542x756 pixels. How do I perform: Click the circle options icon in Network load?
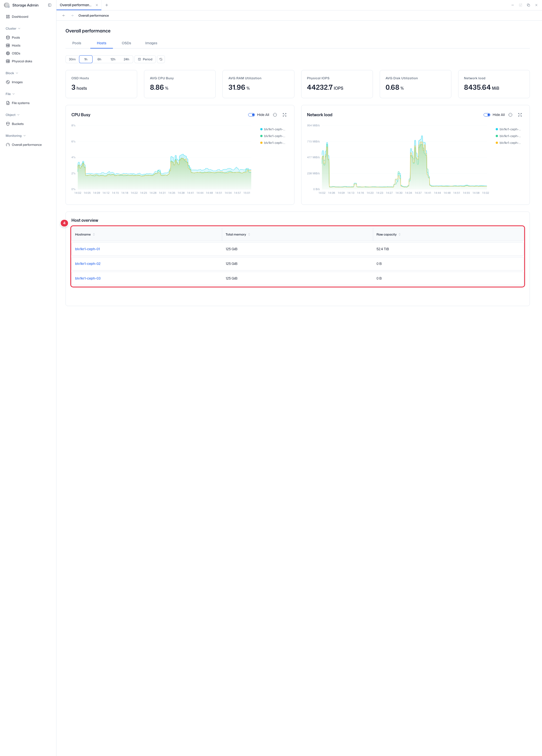(510, 115)
